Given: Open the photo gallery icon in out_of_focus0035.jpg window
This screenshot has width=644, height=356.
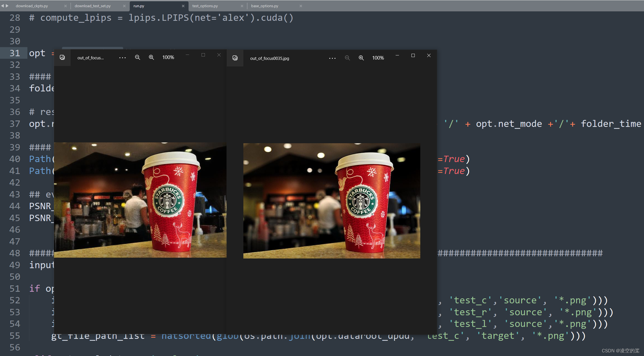Looking at the screenshot, I should coord(235,58).
